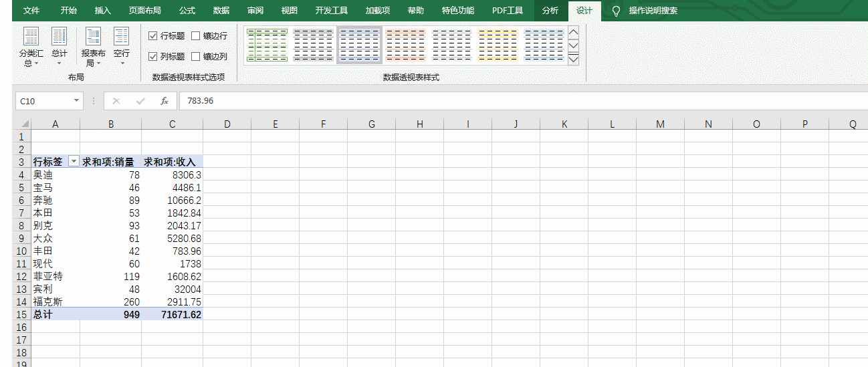Switch to the 视图 tab

coord(290,11)
